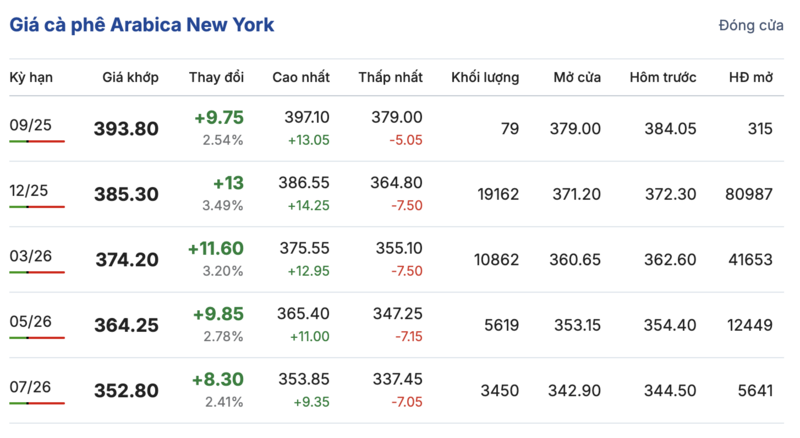This screenshot has width=800, height=438.
Task: Select the 03/26 contract term
Action: 30,256
